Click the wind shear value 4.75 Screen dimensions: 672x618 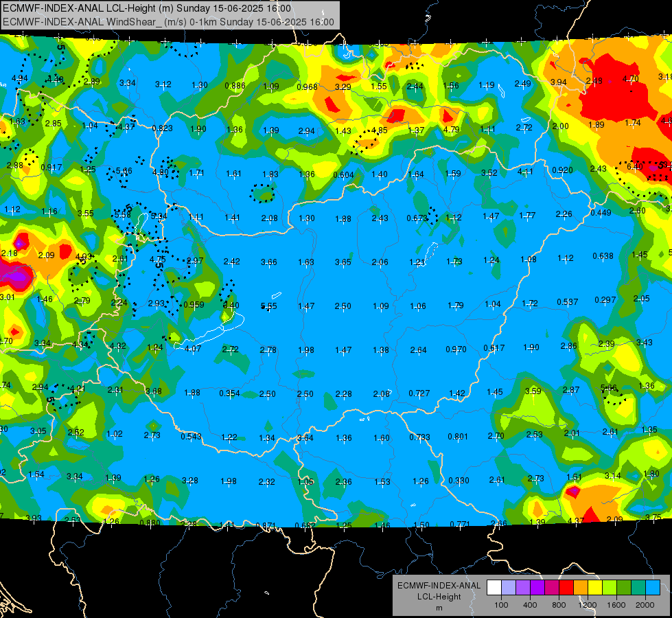tap(158, 259)
